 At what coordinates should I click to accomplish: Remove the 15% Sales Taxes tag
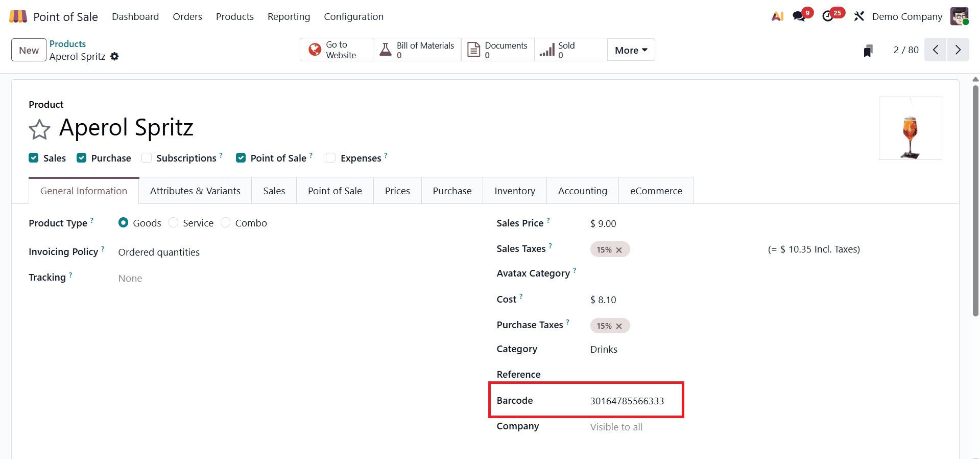tap(619, 250)
